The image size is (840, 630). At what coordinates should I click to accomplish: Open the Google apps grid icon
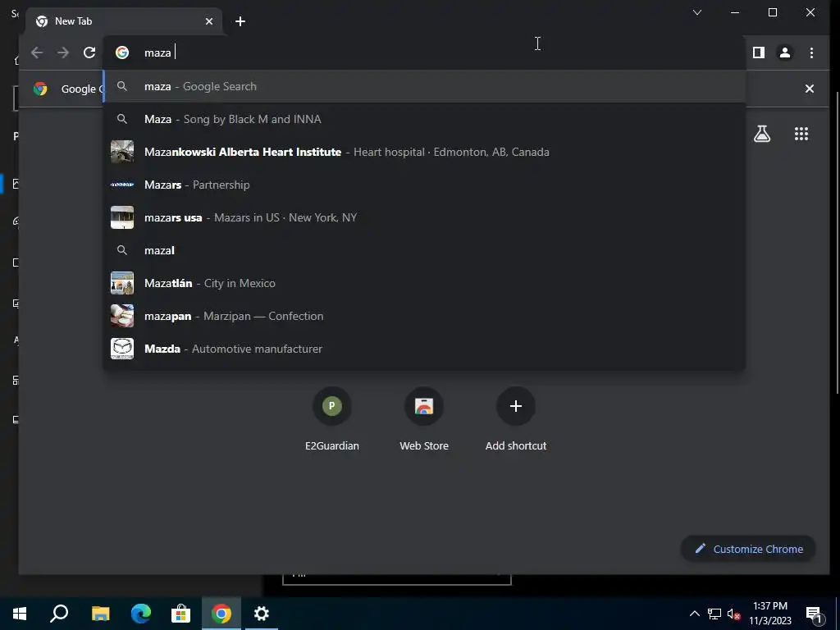pyautogui.click(x=801, y=134)
